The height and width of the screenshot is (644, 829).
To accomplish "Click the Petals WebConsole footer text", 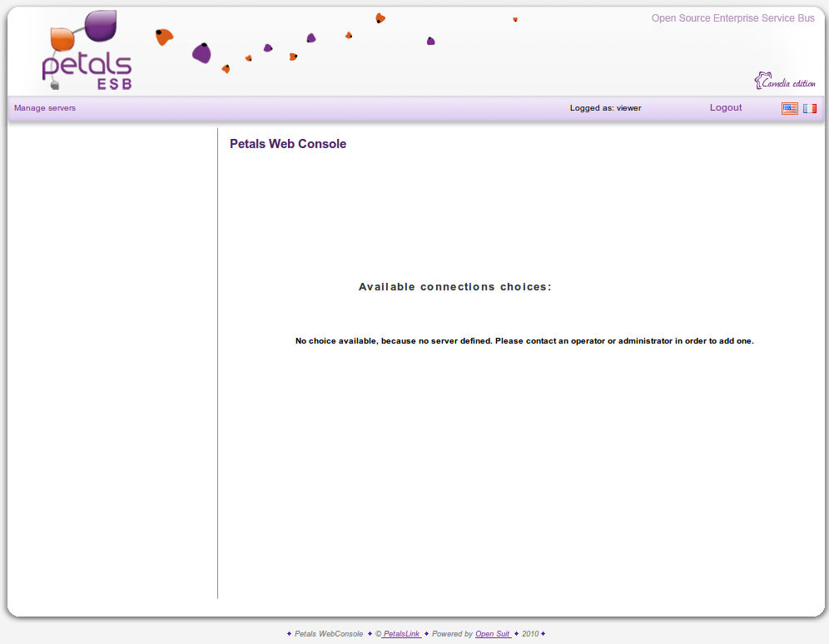I will tap(329, 634).
